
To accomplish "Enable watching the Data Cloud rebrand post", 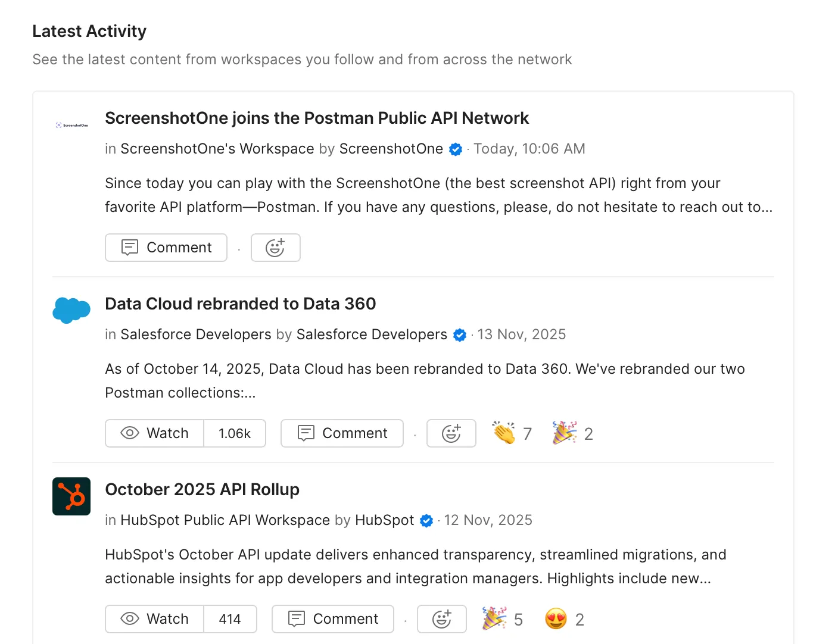I will [x=154, y=433].
